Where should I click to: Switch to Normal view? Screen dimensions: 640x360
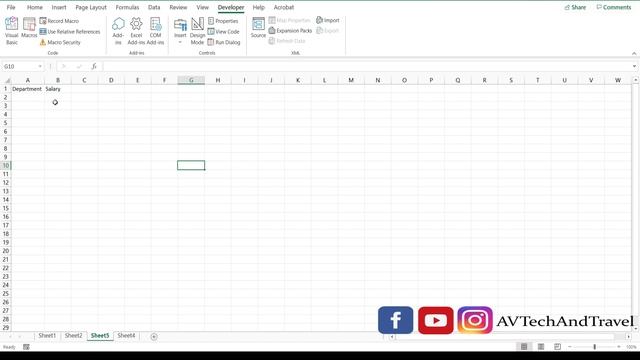(524, 347)
